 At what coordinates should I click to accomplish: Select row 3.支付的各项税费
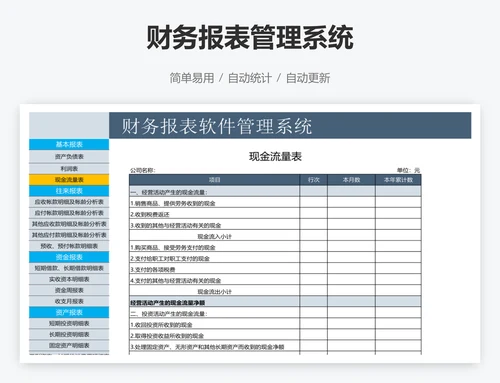(x=275, y=269)
